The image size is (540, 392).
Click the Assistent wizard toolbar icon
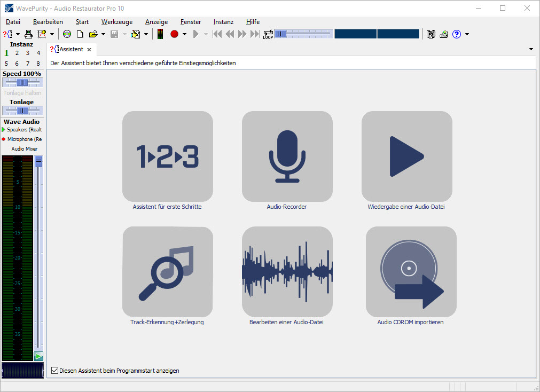click(7, 34)
